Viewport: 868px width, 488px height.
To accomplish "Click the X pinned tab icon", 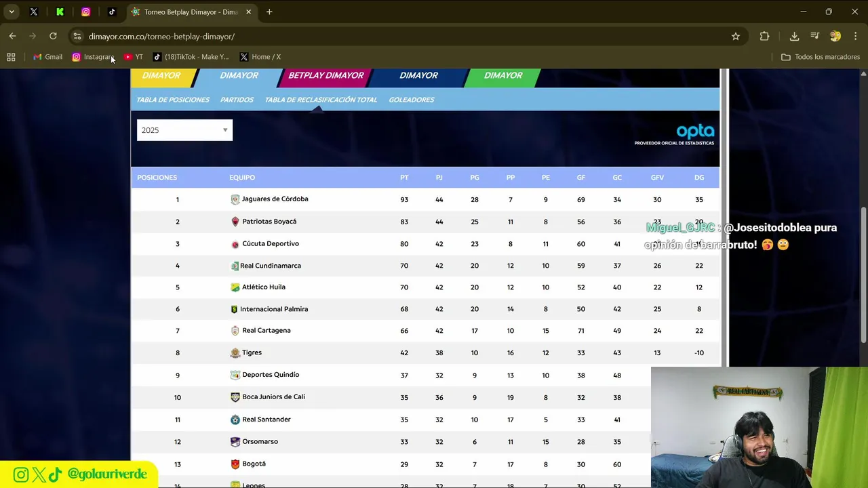I will point(34,12).
